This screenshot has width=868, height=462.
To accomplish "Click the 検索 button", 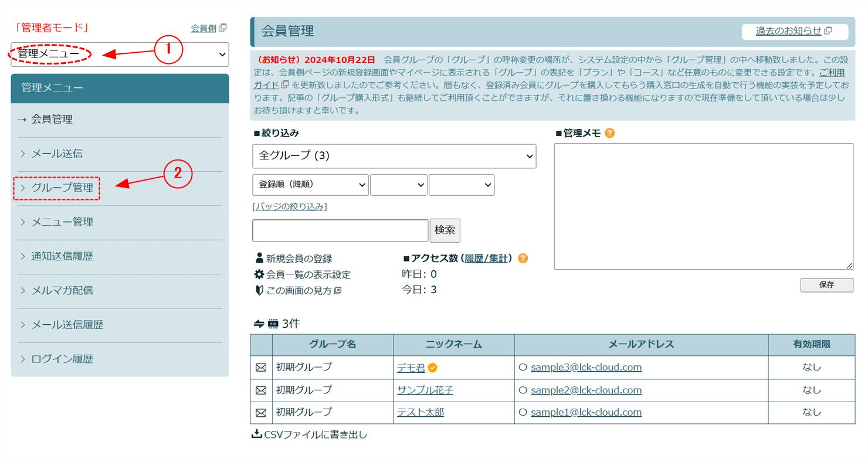I will click(445, 230).
